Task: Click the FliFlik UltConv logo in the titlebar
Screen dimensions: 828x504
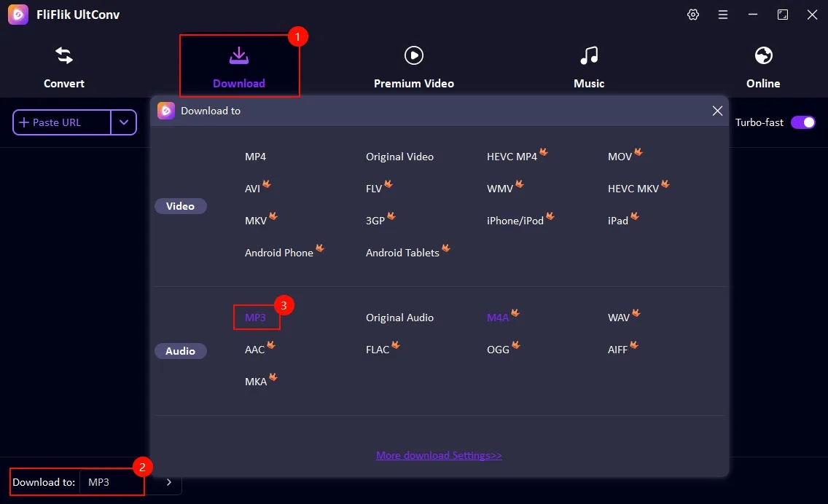Action: (x=17, y=14)
